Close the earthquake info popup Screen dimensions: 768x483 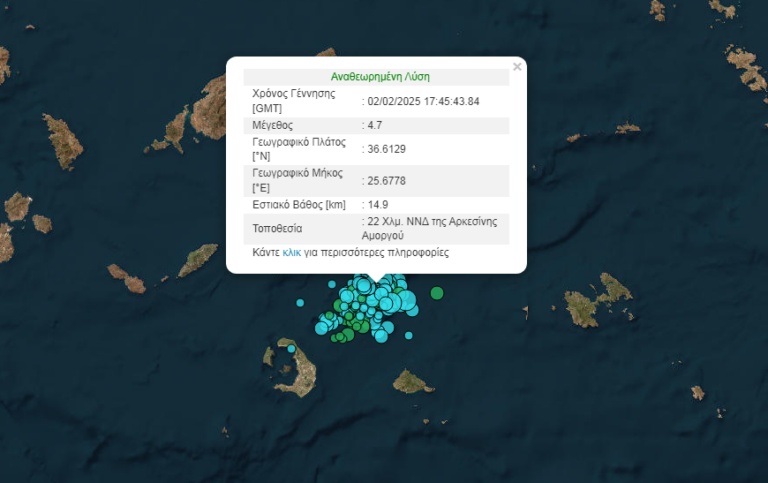coord(517,67)
